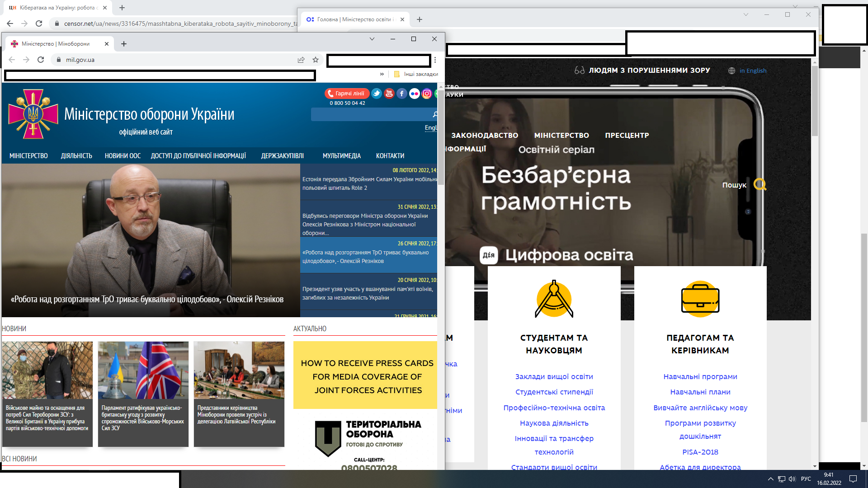View site info lock icon beside mil.gov.ua
This screenshot has height=488, width=868.
(x=58, y=60)
